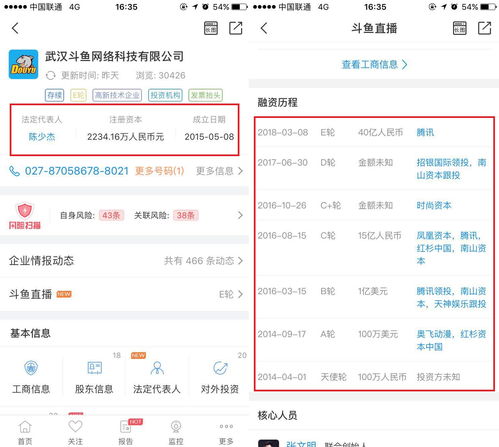Screen dimensions: 499x447
Task: Tap the E轮 tag under the company name
Action: click(x=78, y=95)
